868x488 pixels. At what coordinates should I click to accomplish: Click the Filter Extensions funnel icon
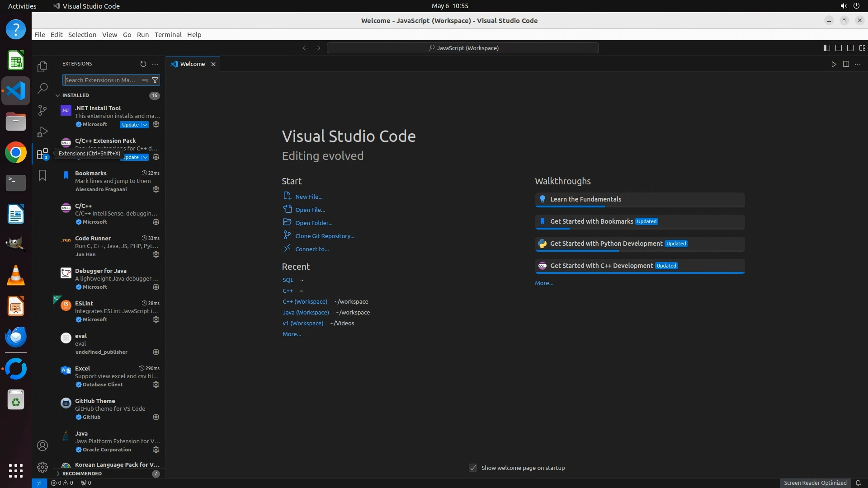pos(155,80)
